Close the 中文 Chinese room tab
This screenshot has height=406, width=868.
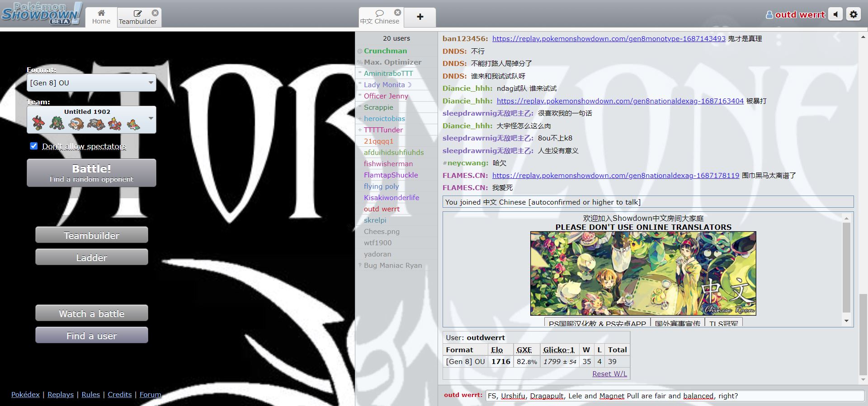coord(397,12)
